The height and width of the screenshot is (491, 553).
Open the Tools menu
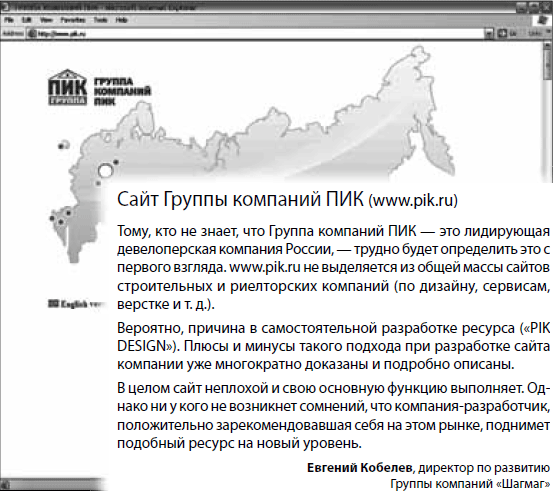click(x=101, y=20)
